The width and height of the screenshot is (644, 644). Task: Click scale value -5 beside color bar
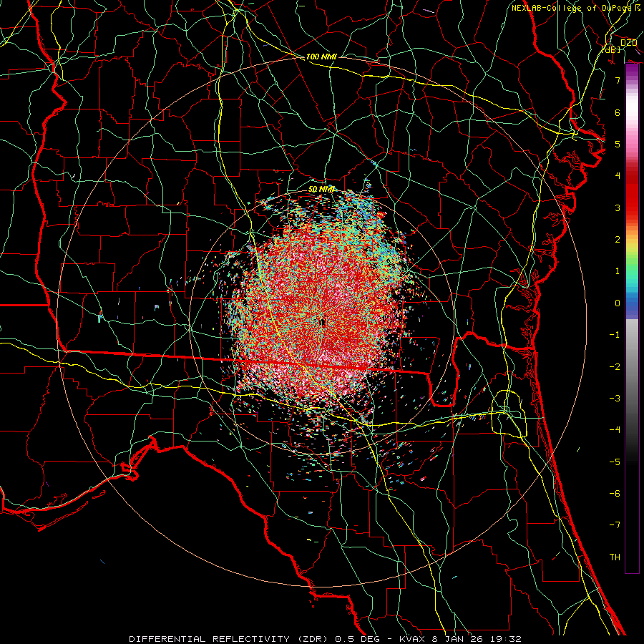click(x=615, y=462)
